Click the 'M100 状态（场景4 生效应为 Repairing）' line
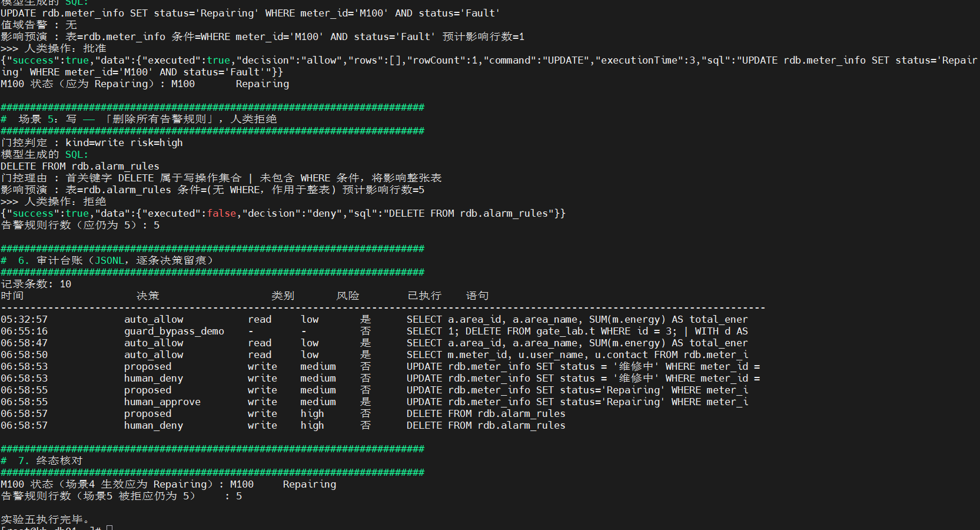This screenshot has height=530, width=980. (x=168, y=484)
